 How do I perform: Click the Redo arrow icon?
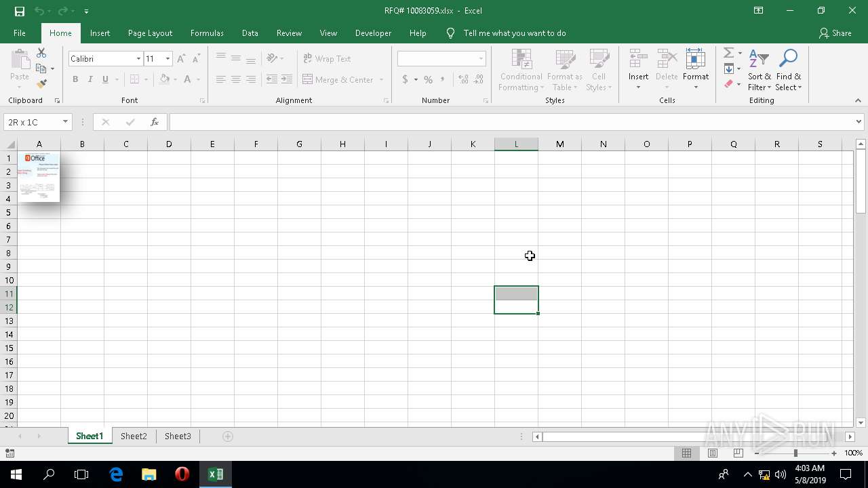pos(62,11)
